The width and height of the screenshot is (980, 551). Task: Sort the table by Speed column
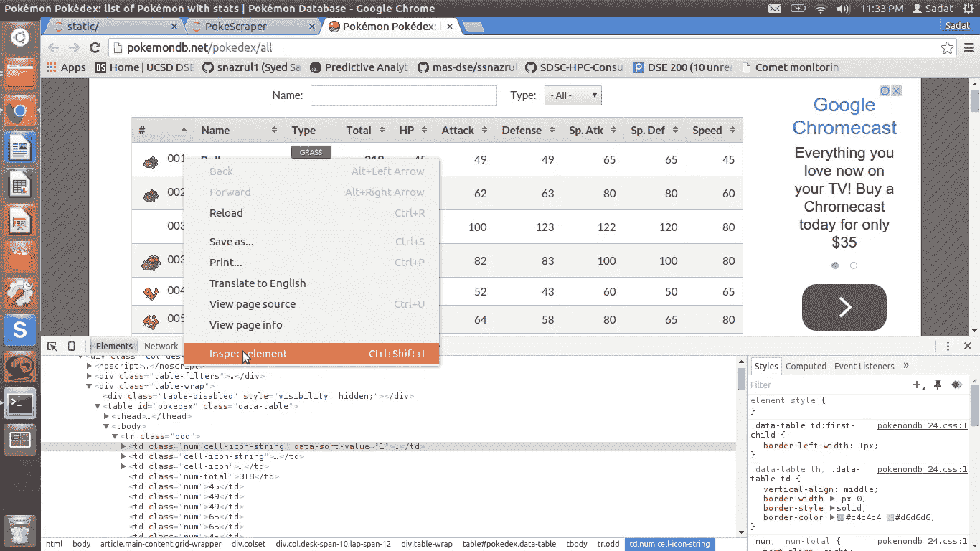[x=714, y=130]
